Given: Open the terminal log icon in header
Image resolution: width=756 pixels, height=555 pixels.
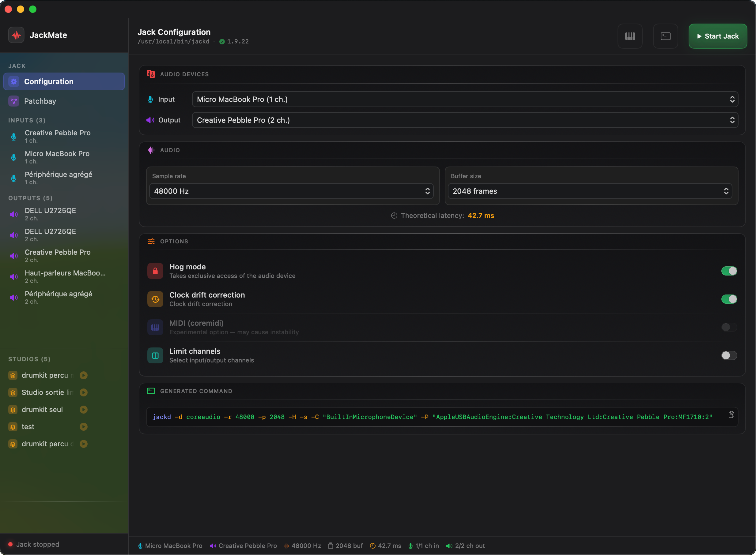Looking at the screenshot, I should click(665, 36).
